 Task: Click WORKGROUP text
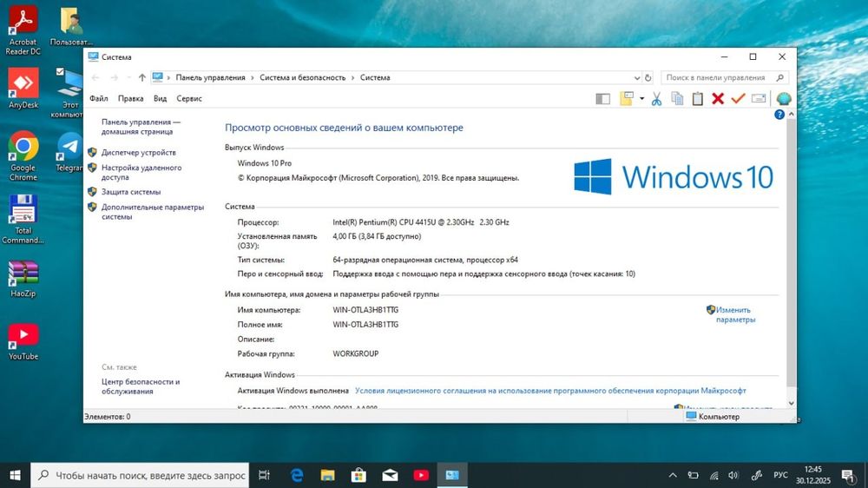[x=355, y=353]
